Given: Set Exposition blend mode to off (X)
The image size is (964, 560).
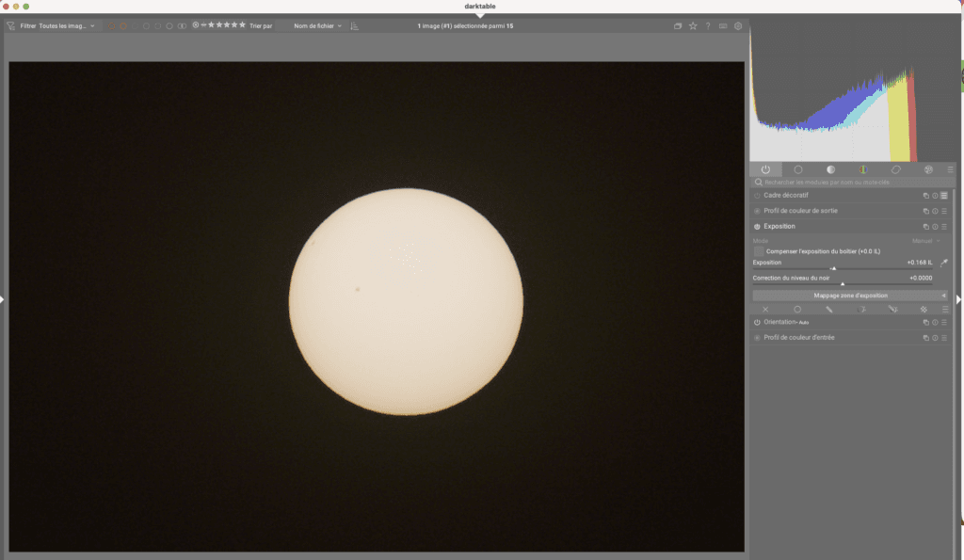Looking at the screenshot, I should pos(765,310).
